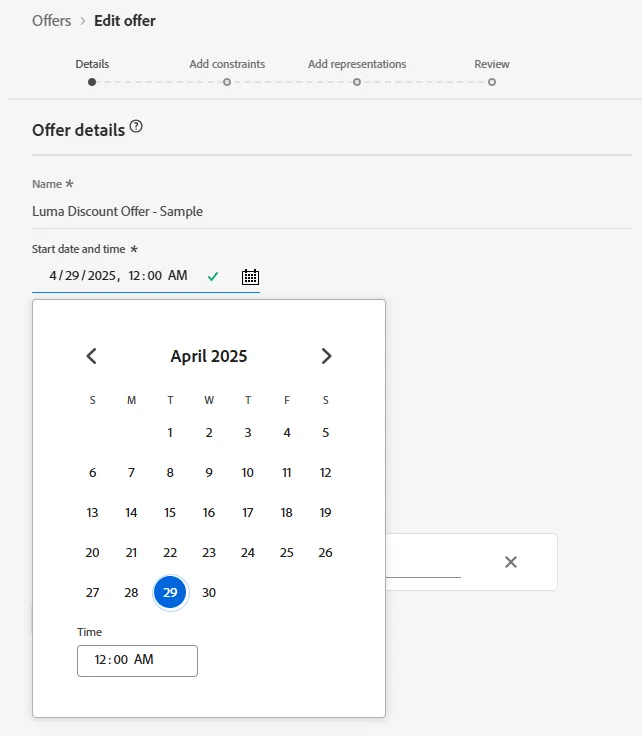This screenshot has width=642, height=736.
Task: Set the date to April 25
Action: point(287,552)
